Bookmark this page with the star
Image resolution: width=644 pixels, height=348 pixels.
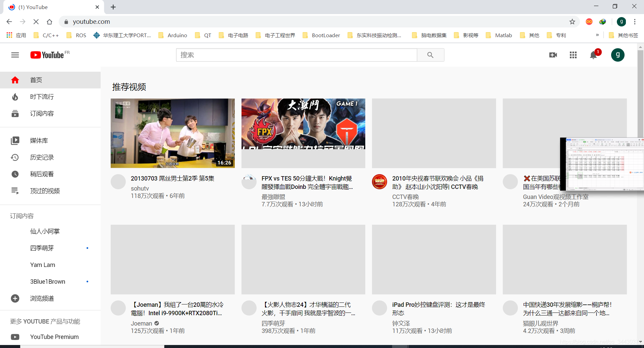pyautogui.click(x=572, y=22)
